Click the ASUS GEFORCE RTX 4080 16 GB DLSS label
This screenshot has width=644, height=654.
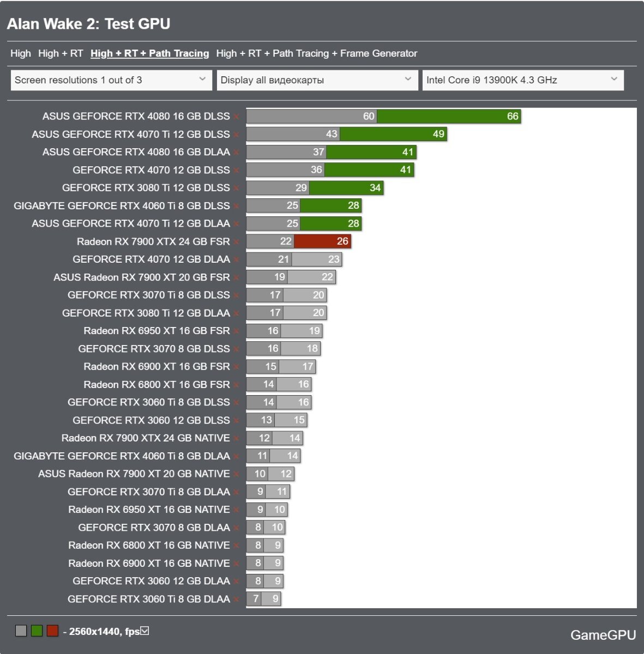point(136,116)
